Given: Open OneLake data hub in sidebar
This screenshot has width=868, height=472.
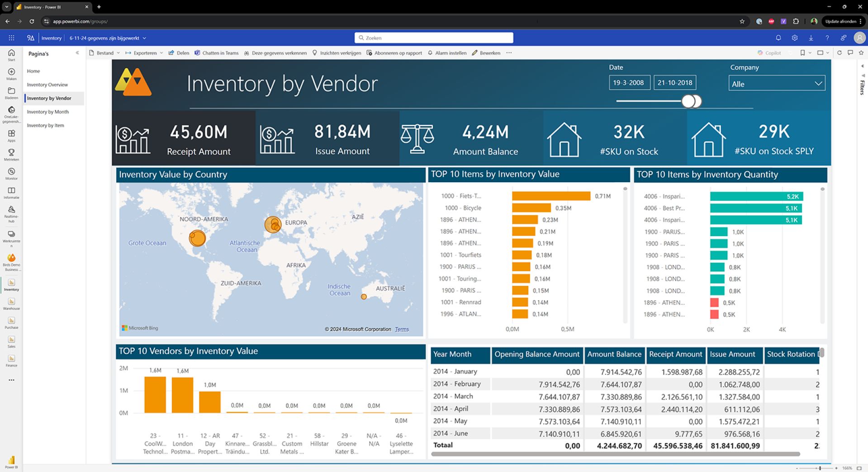Looking at the screenshot, I should click(11, 112).
